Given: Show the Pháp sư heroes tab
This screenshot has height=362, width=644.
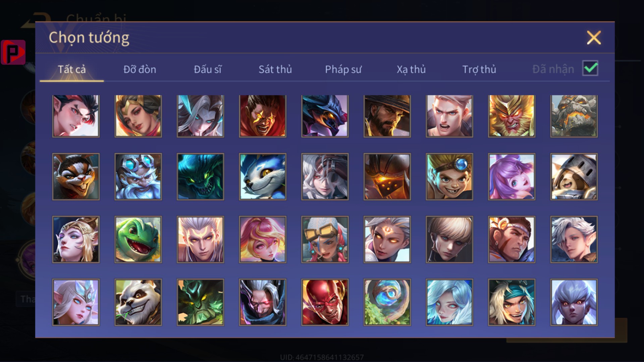Looking at the screenshot, I should [343, 69].
